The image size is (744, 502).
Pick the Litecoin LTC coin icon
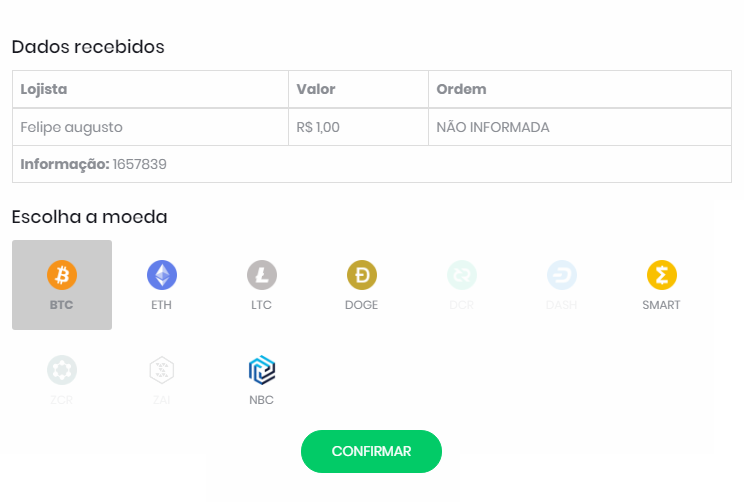click(x=262, y=275)
